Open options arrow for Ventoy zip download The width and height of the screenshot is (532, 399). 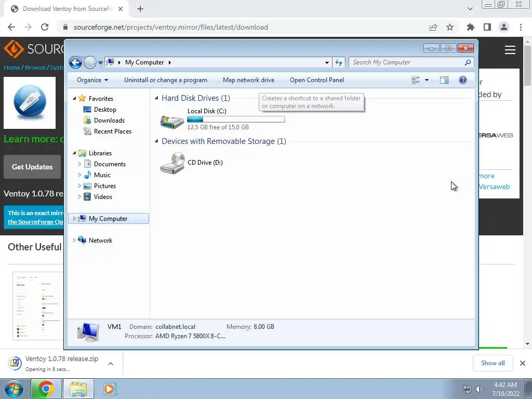[111, 364]
